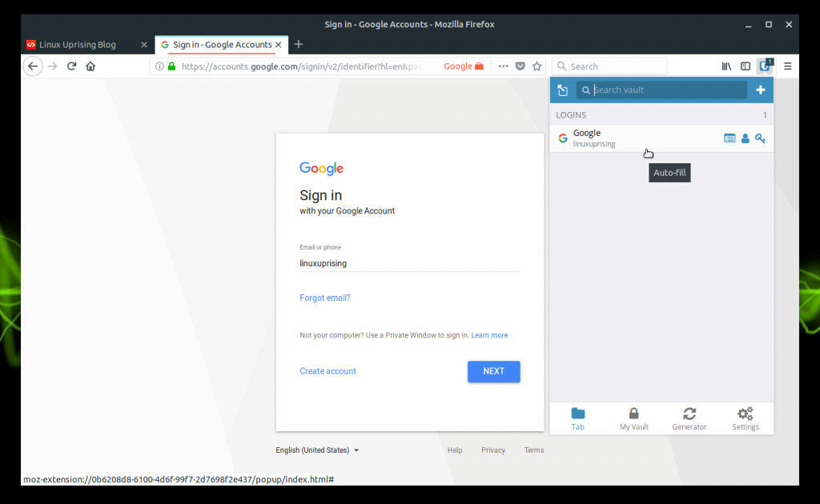
Task: Open the Firefox hamburger menu
Action: (787, 66)
